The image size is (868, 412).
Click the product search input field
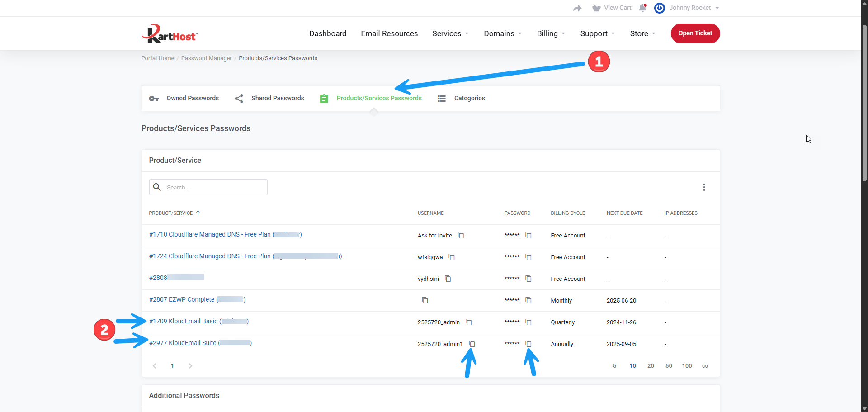pos(208,187)
